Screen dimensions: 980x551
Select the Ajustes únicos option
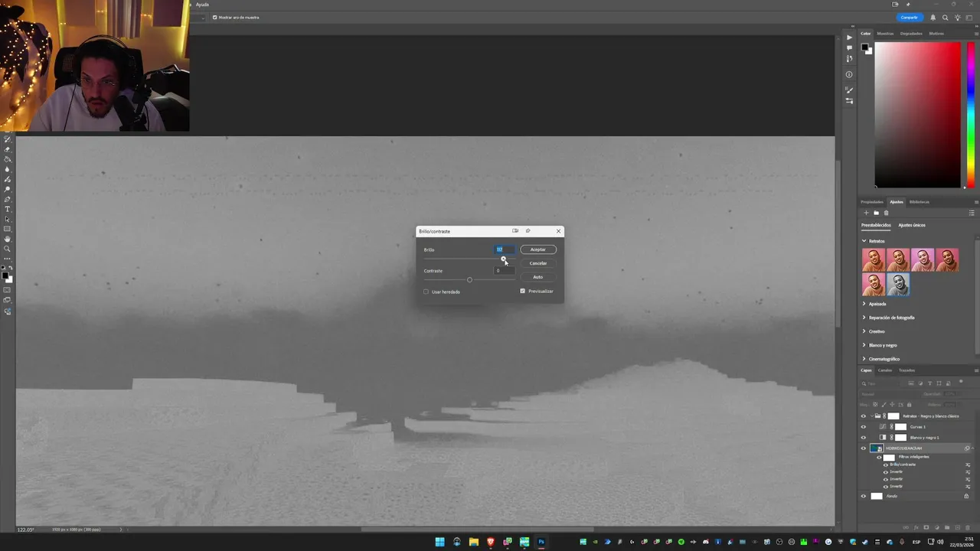pyautogui.click(x=912, y=225)
